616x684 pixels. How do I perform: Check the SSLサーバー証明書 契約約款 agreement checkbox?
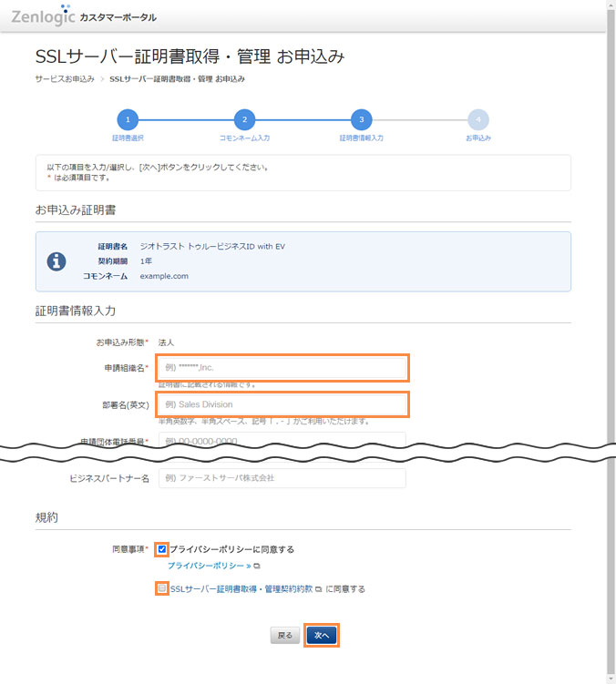pyautogui.click(x=162, y=589)
